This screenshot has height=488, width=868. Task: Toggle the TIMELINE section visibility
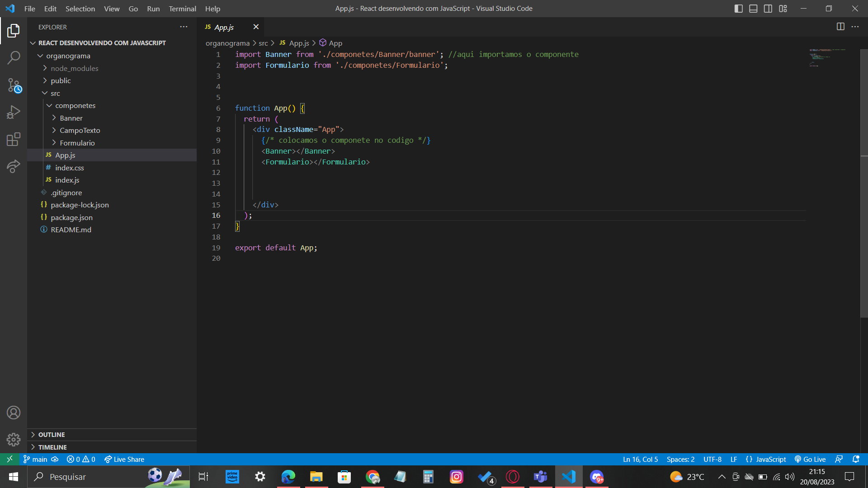coord(52,447)
